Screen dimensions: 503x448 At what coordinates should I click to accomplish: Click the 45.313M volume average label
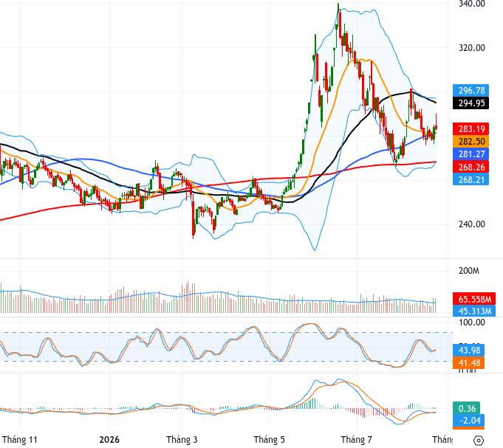[x=474, y=311]
